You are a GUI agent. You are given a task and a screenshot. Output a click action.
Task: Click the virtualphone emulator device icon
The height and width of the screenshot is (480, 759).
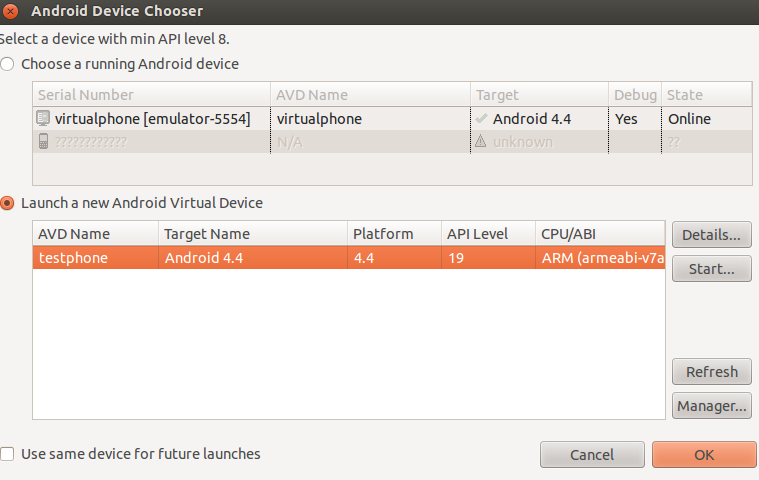pos(43,118)
